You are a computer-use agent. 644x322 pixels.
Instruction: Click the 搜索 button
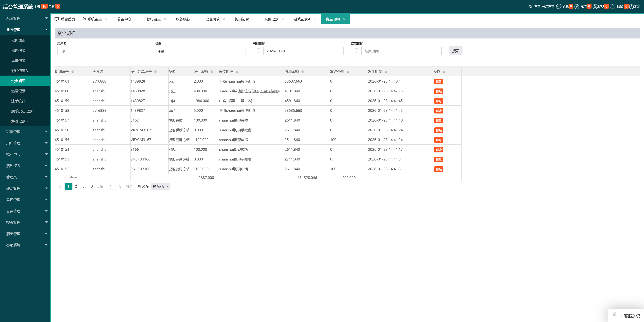click(455, 51)
